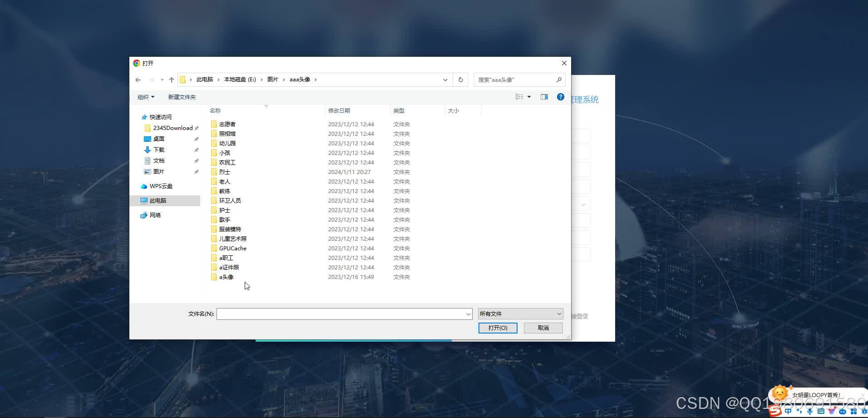868x418 pixels.
Task: Open the 组织 menu
Action: point(145,96)
